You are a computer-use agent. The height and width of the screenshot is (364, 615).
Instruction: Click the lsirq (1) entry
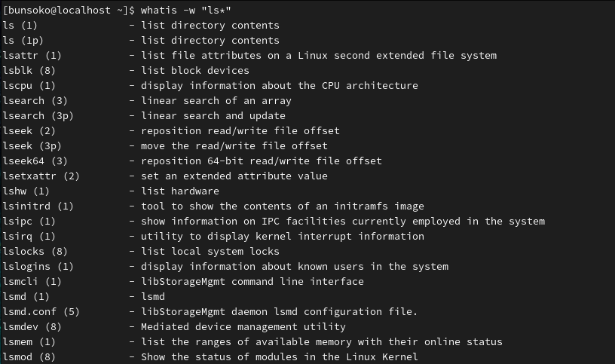[x=29, y=237]
